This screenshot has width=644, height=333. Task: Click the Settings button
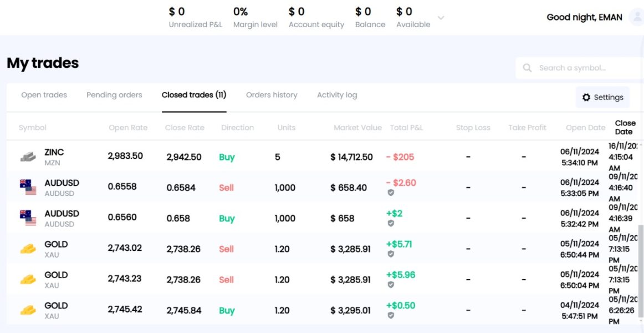[x=602, y=98]
